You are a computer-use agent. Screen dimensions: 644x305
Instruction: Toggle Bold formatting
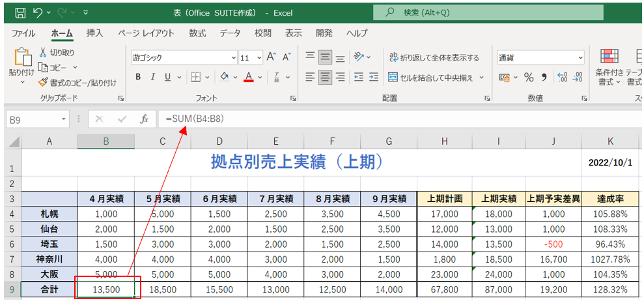click(138, 77)
